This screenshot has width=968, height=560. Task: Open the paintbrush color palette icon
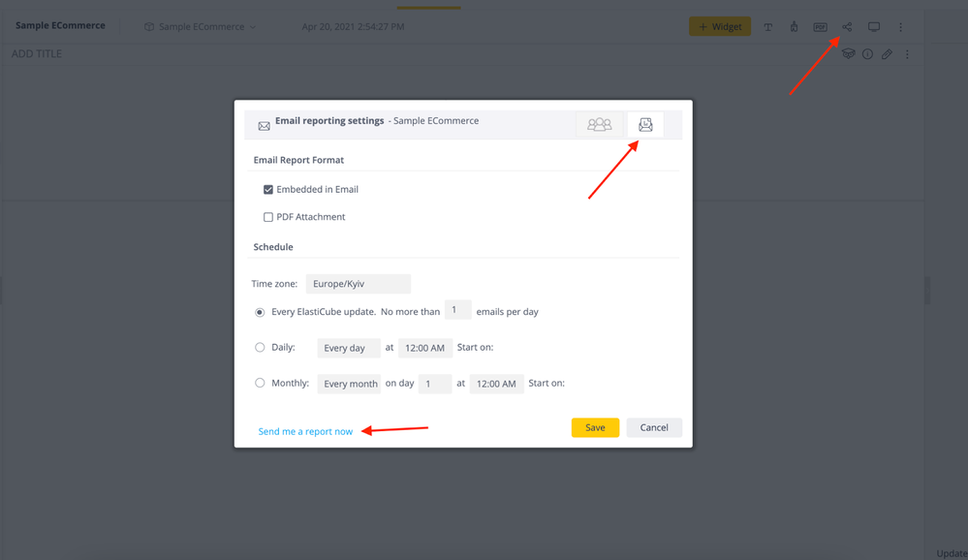point(794,27)
